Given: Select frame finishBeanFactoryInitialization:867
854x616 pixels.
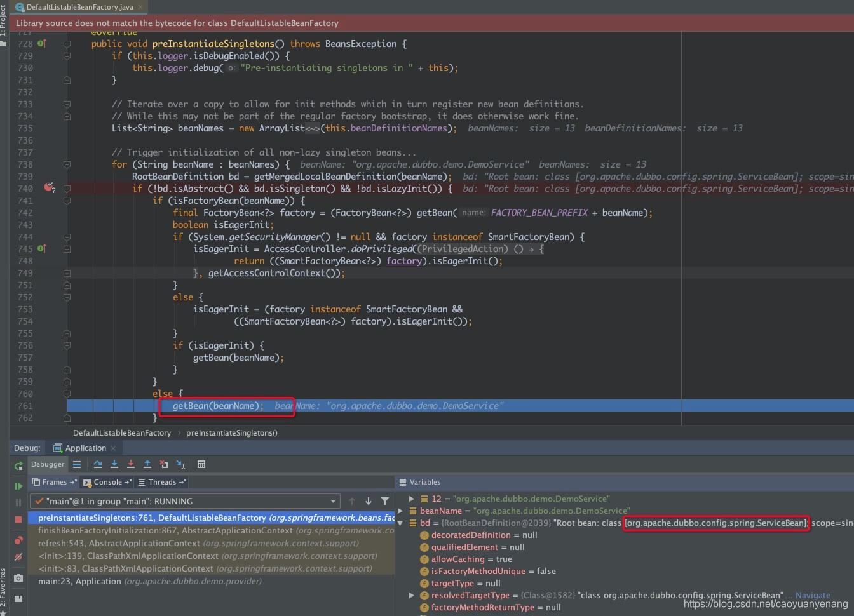Looking at the screenshot, I should pyautogui.click(x=212, y=530).
